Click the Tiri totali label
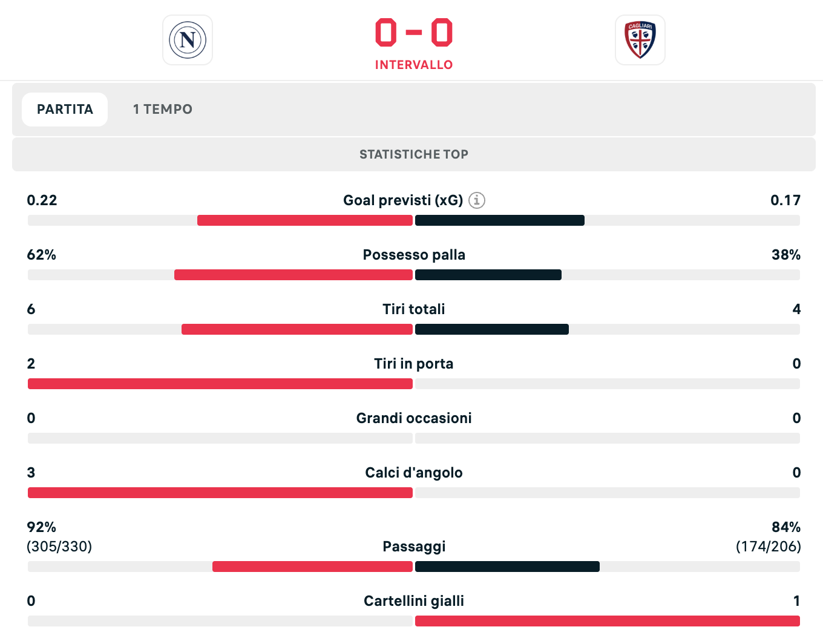Viewport: 823px width, 644px height. pyautogui.click(x=414, y=309)
